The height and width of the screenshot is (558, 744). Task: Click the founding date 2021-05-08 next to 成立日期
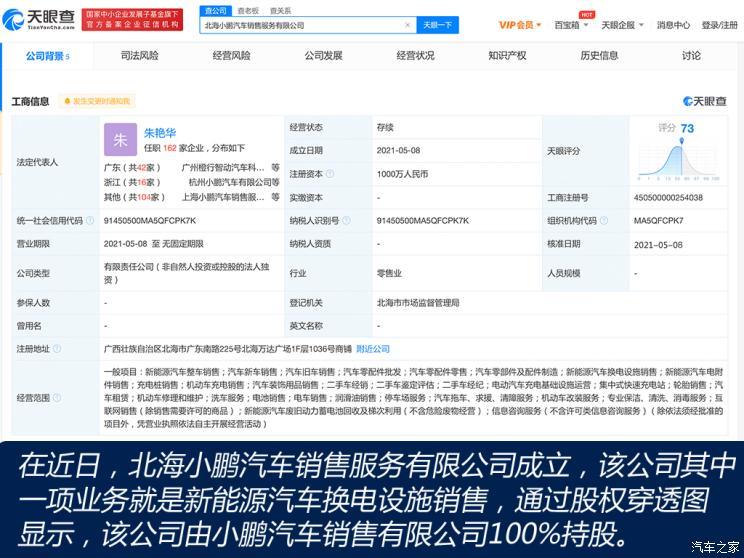[x=399, y=150]
